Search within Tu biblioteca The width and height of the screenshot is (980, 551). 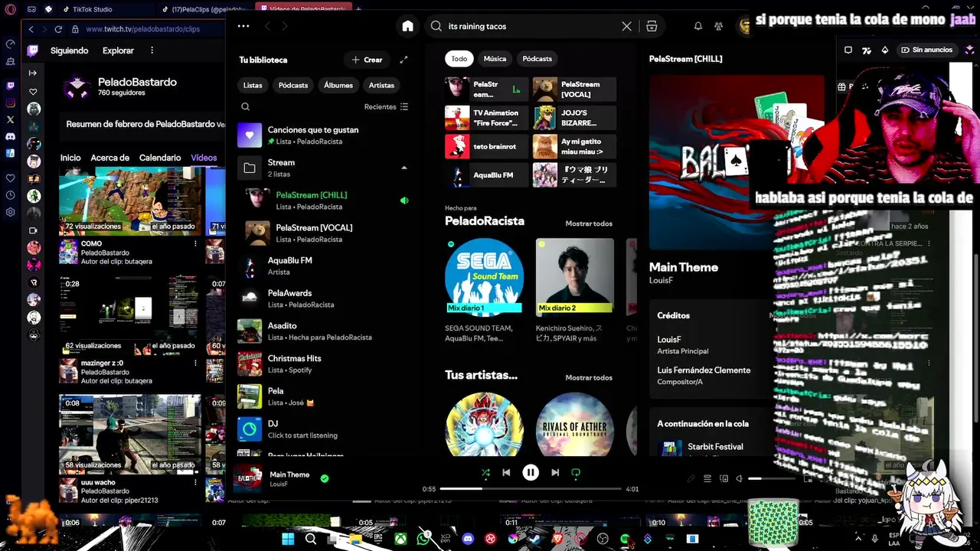click(245, 107)
